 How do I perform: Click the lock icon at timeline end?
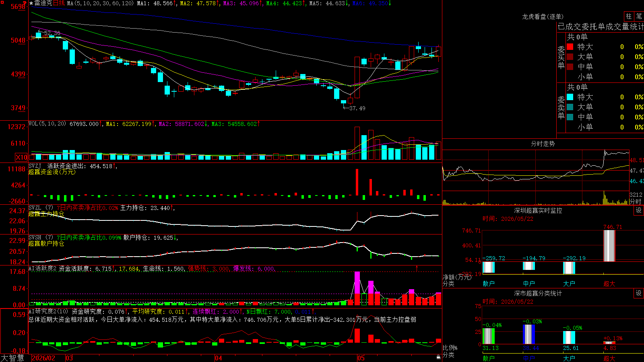(438, 357)
